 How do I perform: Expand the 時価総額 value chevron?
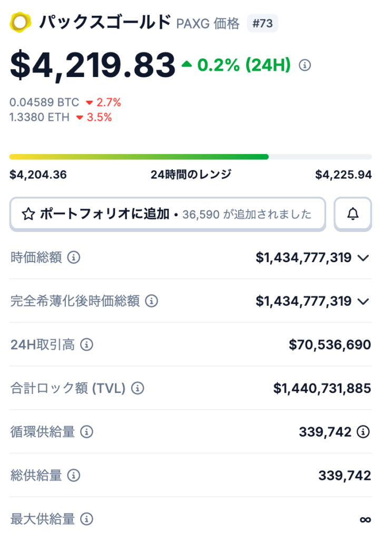[x=363, y=258]
